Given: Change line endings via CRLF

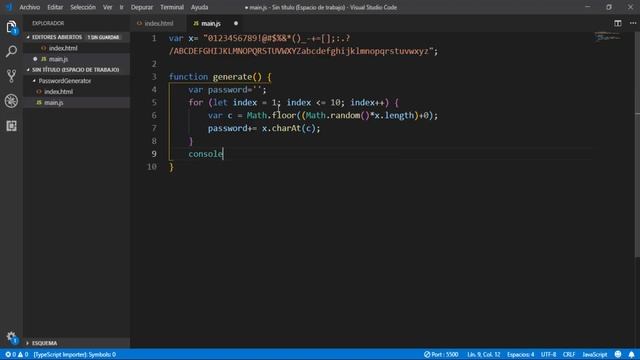Looking at the screenshot, I should 569,354.
